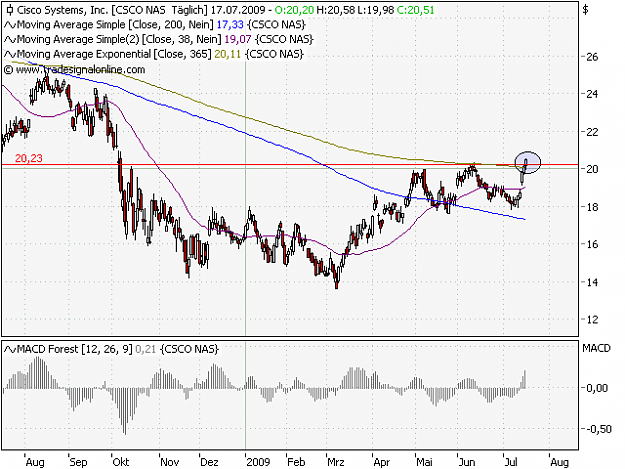Click the Moving Average Exponential [Close, 365] label
625x469 pixels.
pos(114,54)
